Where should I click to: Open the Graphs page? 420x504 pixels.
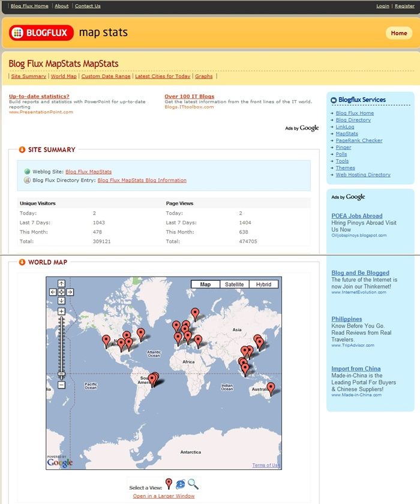tap(204, 76)
